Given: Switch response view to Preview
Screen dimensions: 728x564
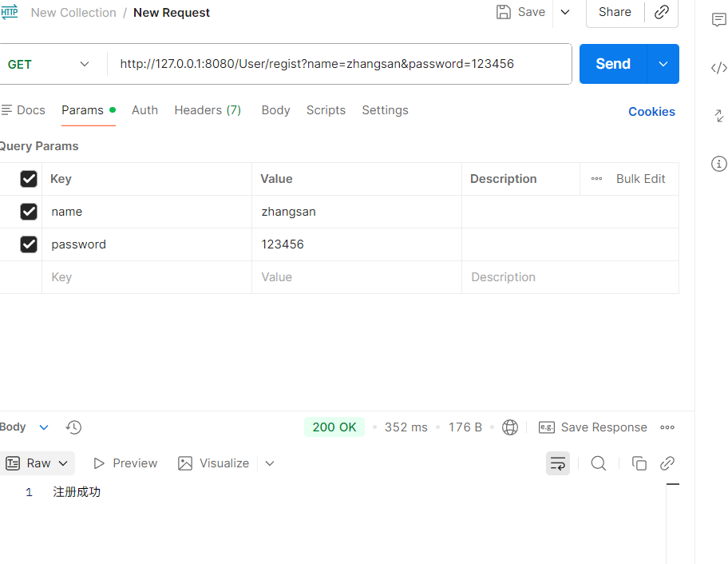Looking at the screenshot, I should tap(125, 463).
